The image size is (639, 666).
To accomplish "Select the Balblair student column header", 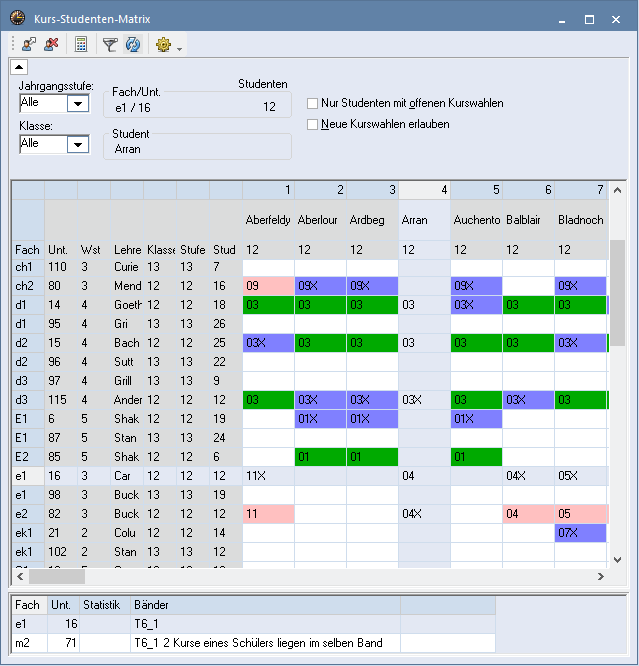I will tap(528, 220).
